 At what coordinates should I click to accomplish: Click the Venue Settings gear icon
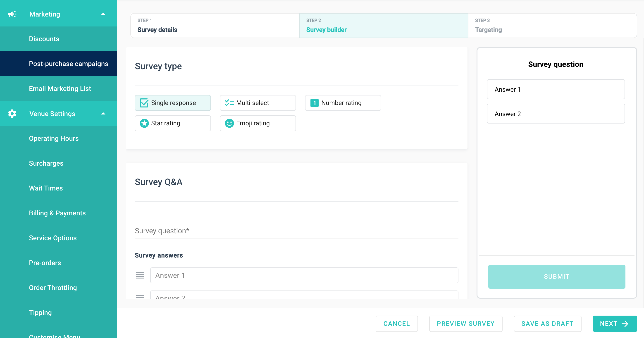[12, 114]
